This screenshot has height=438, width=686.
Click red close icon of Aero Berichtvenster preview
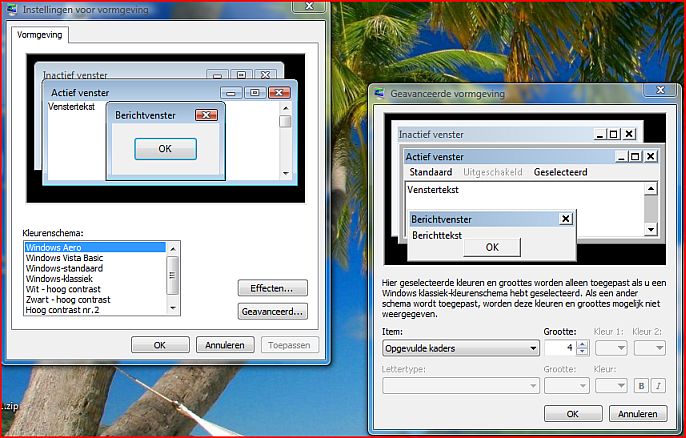pyautogui.click(x=206, y=115)
